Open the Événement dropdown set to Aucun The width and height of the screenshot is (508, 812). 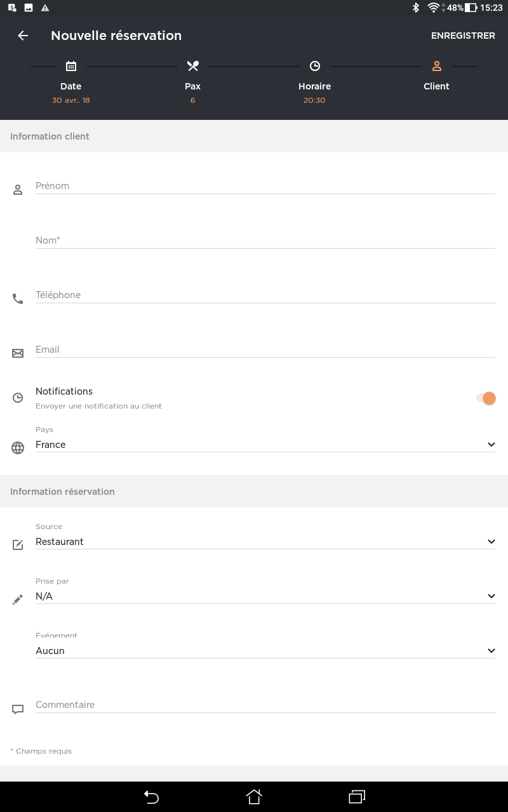(491, 650)
